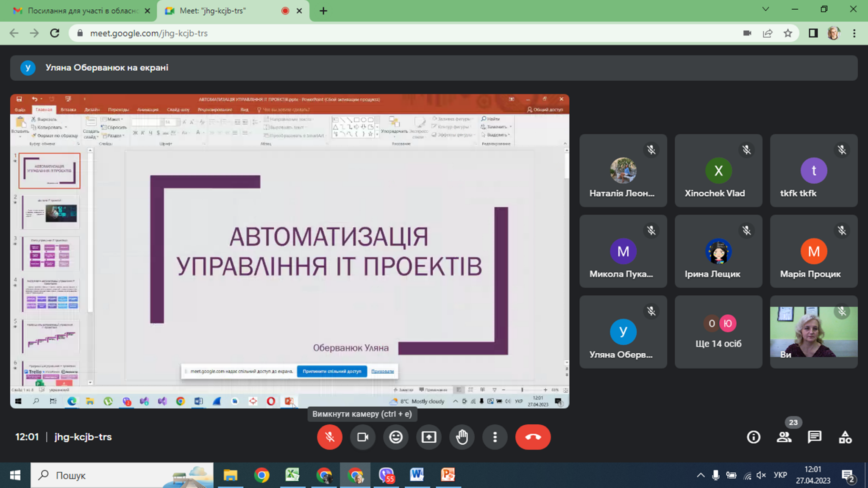Show hidden system tray icons arrow
The width and height of the screenshot is (868, 488).
point(701,475)
